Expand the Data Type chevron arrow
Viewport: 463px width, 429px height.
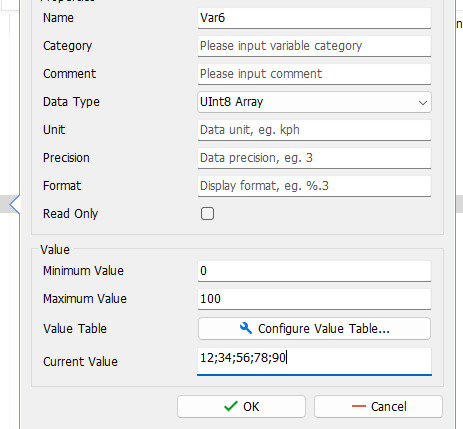(423, 103)
